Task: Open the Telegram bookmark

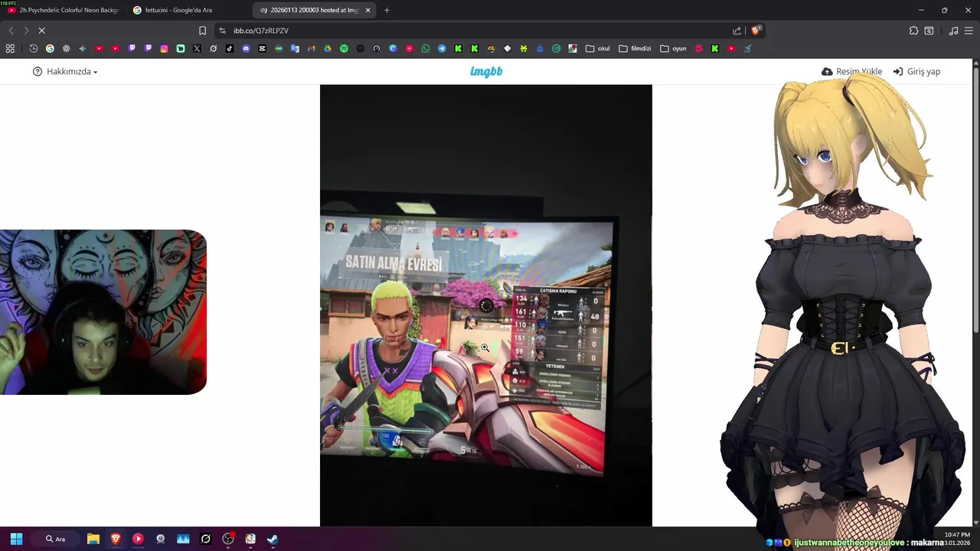Action: coord(442,48)
